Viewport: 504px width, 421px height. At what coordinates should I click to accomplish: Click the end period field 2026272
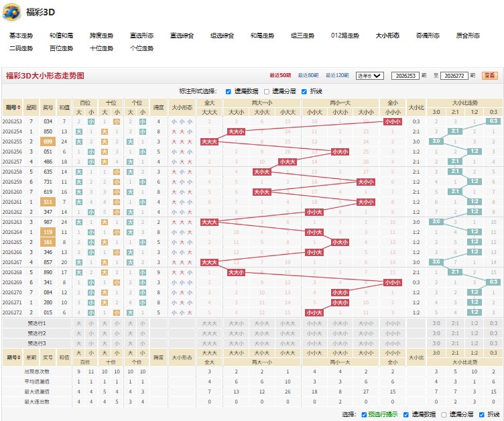point(454,76)
